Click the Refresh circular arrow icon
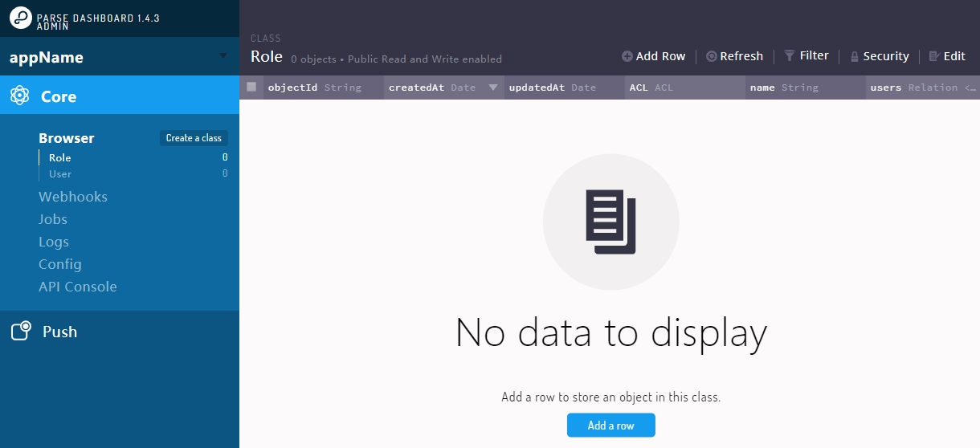Screen dimensions: 980x448 pos(711,56)
